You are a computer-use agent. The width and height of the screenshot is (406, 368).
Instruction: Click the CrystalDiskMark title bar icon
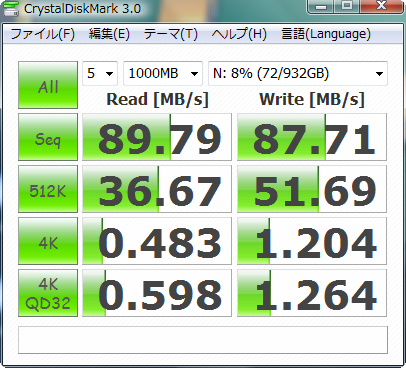coord(11,8)
